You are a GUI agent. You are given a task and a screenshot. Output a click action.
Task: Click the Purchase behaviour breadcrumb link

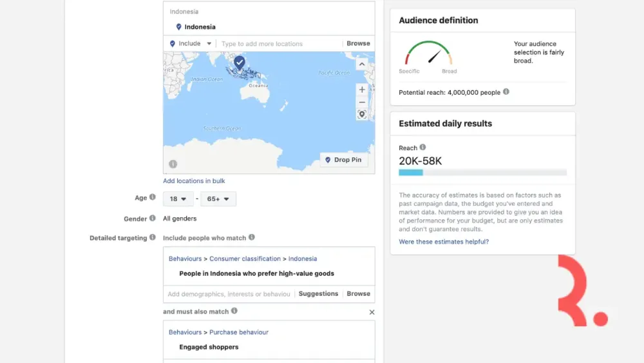click(239, 332)
